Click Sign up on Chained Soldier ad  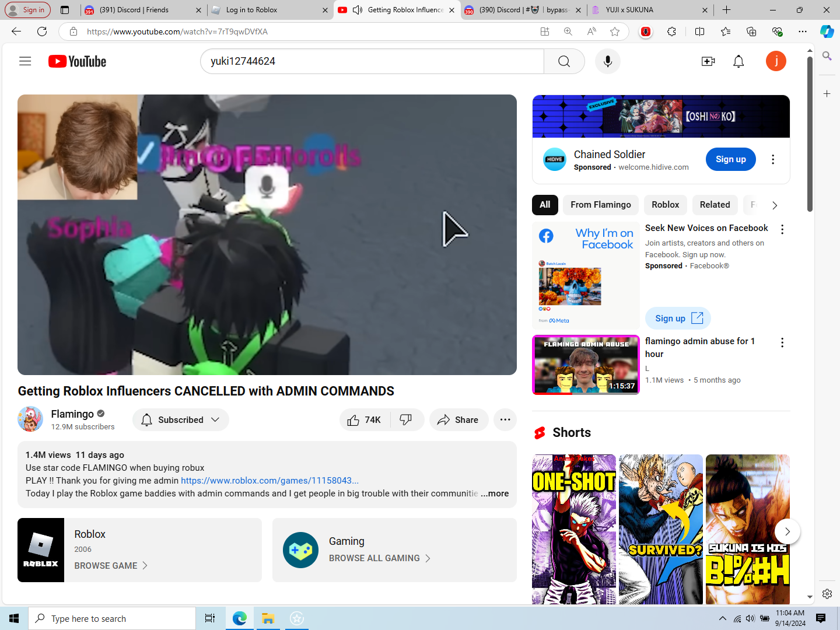[731, 159]
